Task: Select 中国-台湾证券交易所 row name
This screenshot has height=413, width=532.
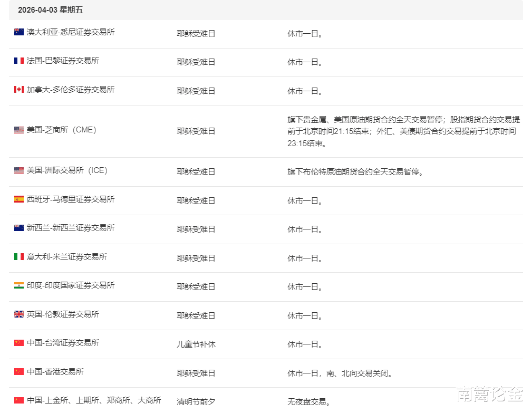Action: tap(63, 343)
